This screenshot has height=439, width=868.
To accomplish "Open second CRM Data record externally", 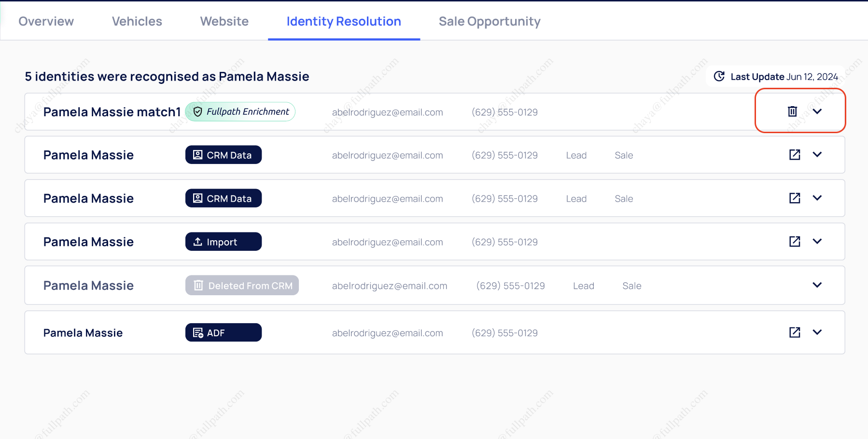I will pos(795,198).
